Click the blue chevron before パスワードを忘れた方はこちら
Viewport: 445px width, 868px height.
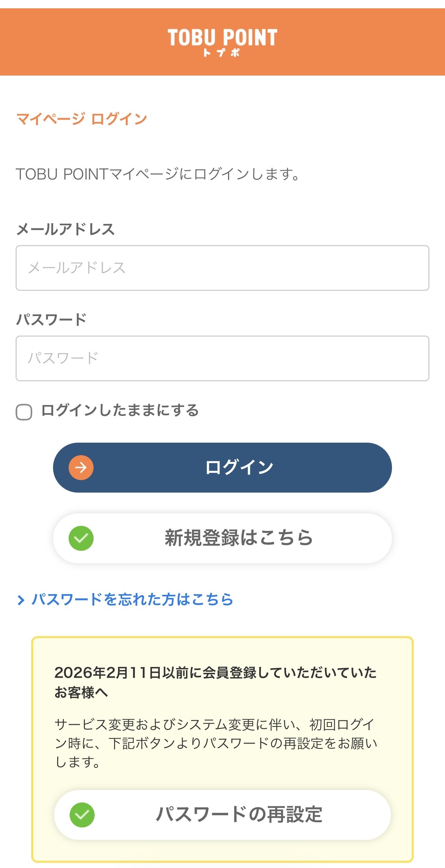pyautogui.click(x=21, y=600)
